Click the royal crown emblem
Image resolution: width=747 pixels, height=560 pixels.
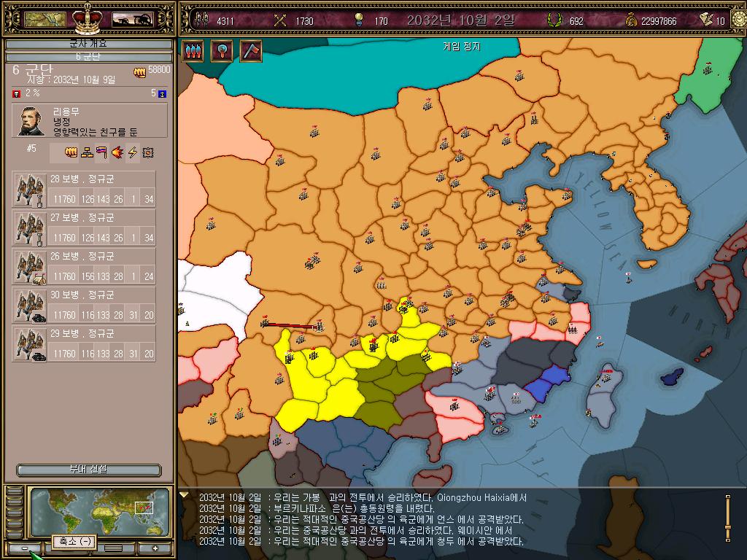[x=88, y=18]
